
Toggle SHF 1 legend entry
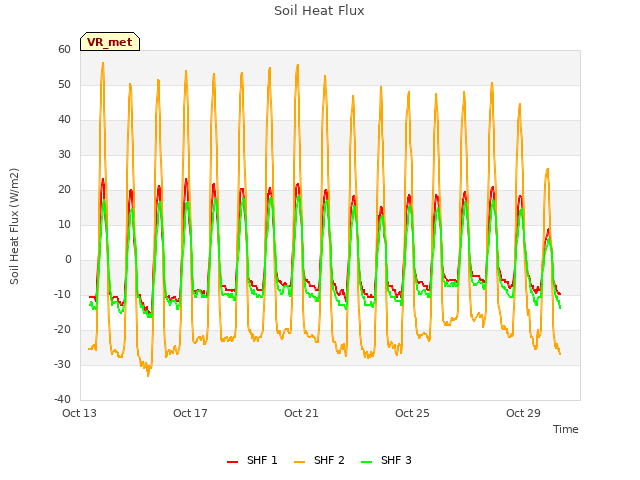pyautogui.click(x=252, y=460)
